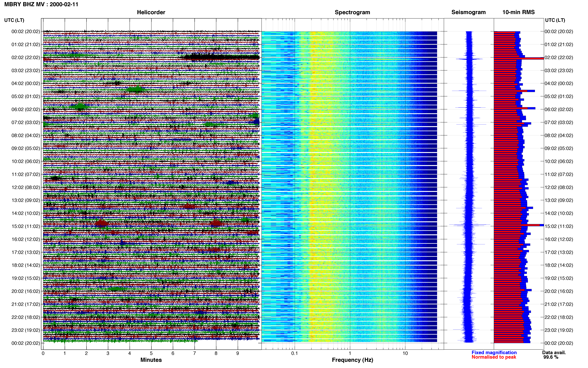The height and width of the screenshot is (368, 588).
Task: Click the title 'MBRY BHZ MV : 2000-02-11'
Action: pos(41,4)
